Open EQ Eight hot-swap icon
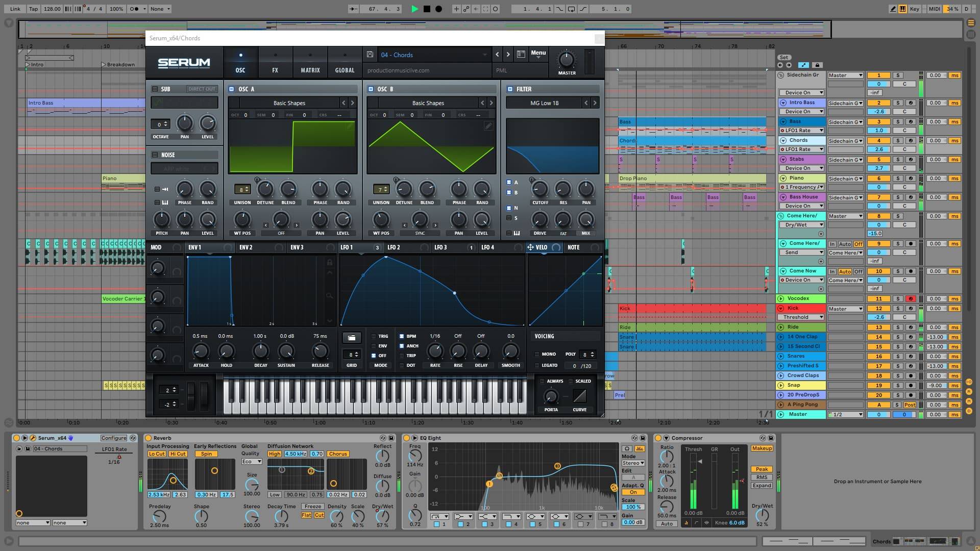980x551 pixels. [x=634, y=438]
